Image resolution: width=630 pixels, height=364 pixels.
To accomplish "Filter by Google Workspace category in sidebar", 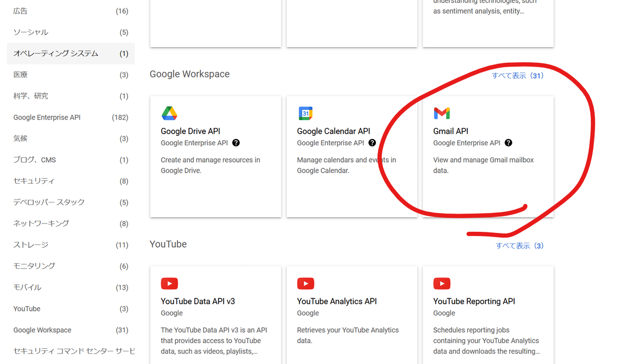I will coord(71,330).
